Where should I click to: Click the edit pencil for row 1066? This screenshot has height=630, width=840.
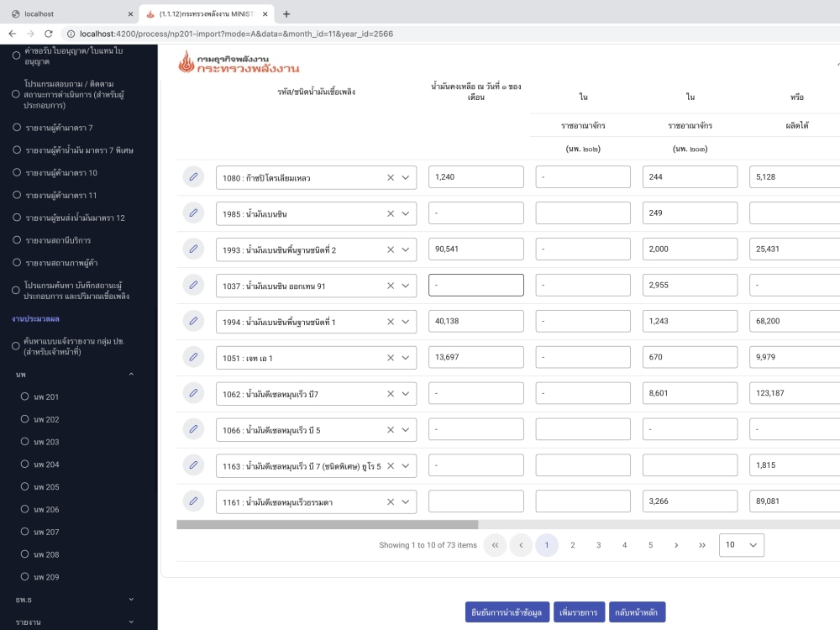pyautogui.click(x=193, y=429)
